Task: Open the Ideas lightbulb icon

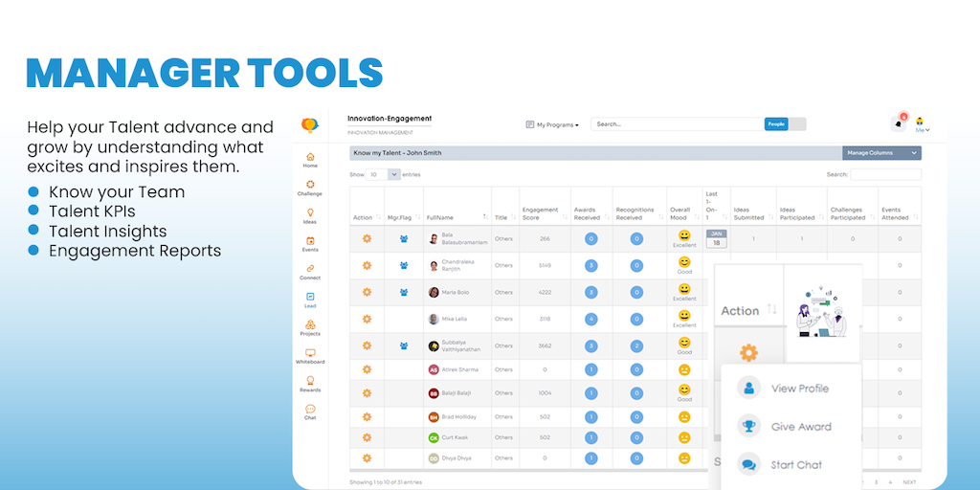Action: point(310,212)
